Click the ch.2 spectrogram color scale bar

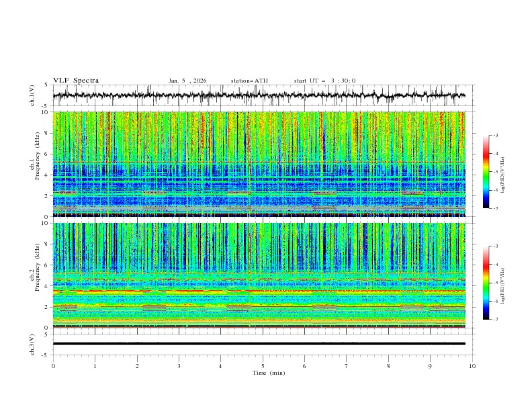486,283
